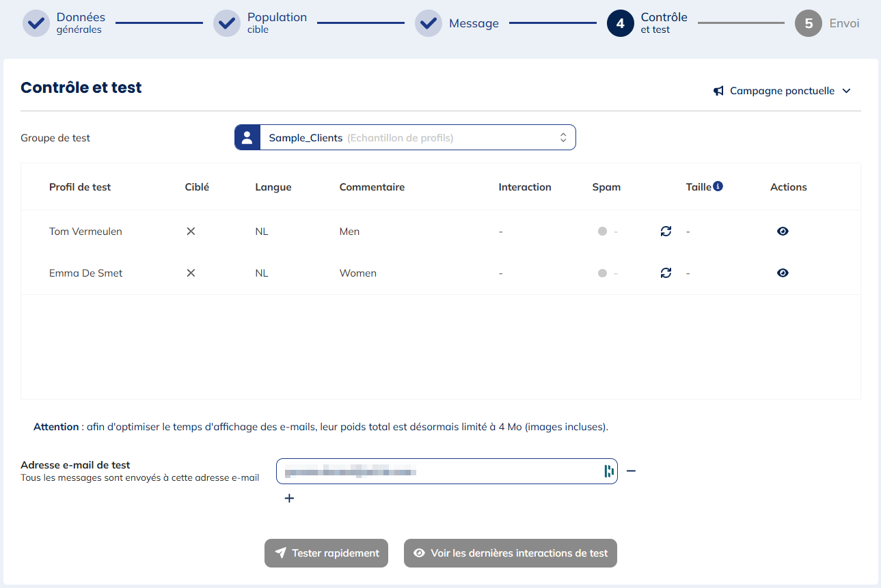The width and height of the screenshot is (881, 588).
Task: Remove the test e-mail address with minus
Action: tap(631, 471)
